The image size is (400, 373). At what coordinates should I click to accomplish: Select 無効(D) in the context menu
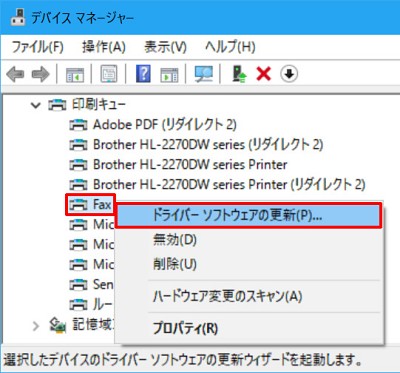[175, 240]
